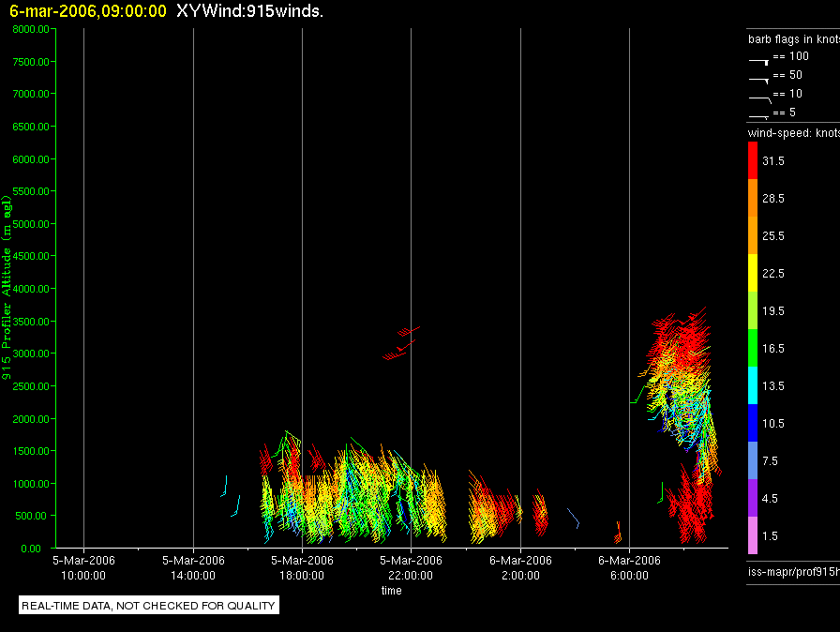Click the '915 Profiler Altitude (m agl)' axis label
The height and width of the screenshot is (632, 840).
click(7, 288)
